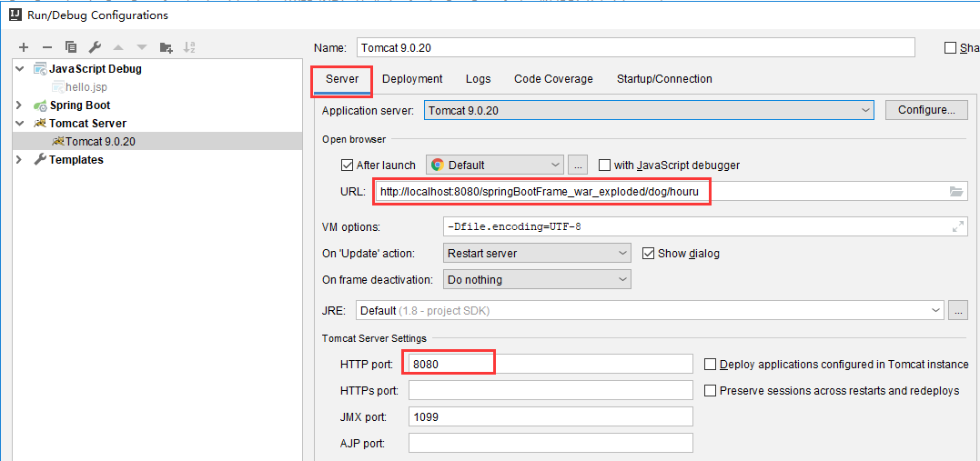
Task: Select the Spring Boot label in tree
Action: (80, 105)
